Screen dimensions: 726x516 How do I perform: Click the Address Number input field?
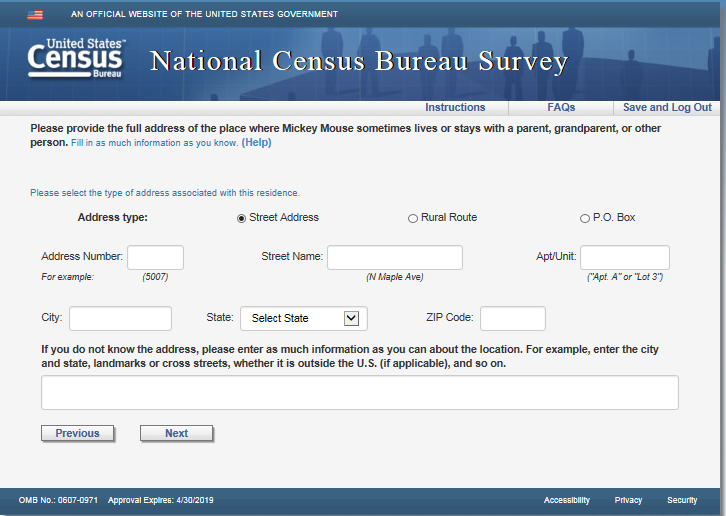tap(155, 257)
